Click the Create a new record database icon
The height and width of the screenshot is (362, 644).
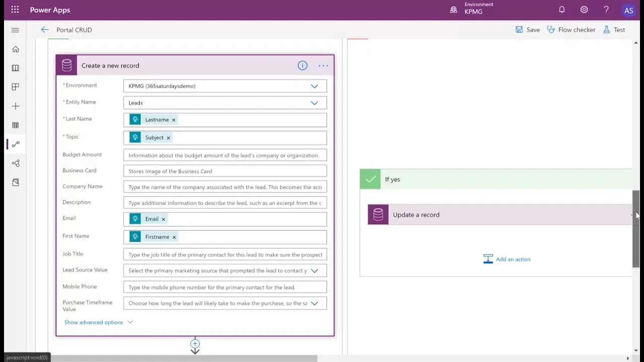[x=66, y=65]
